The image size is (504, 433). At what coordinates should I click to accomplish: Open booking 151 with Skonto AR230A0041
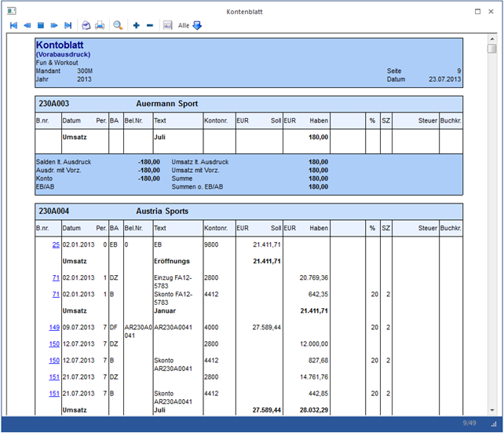54,393
